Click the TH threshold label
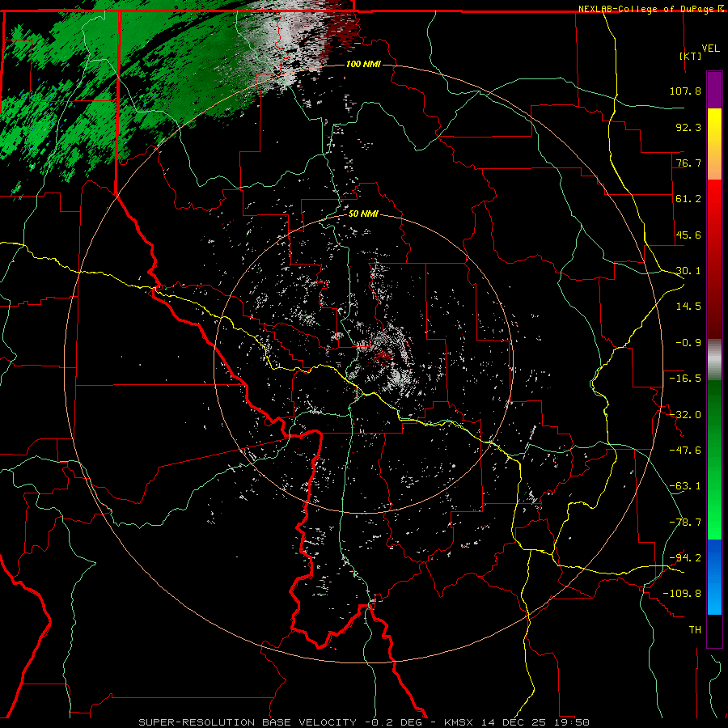 click(695, 630)
